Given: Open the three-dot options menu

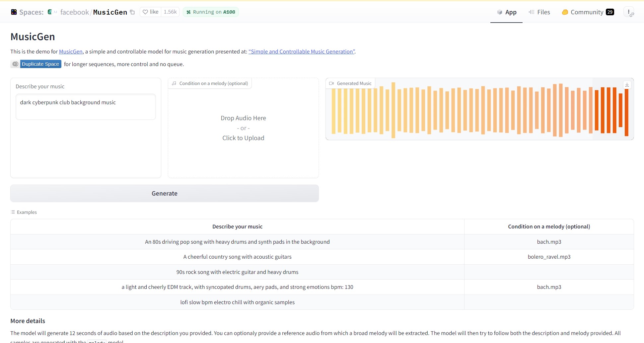Looking at the screenshot, I should coord(629,12).
